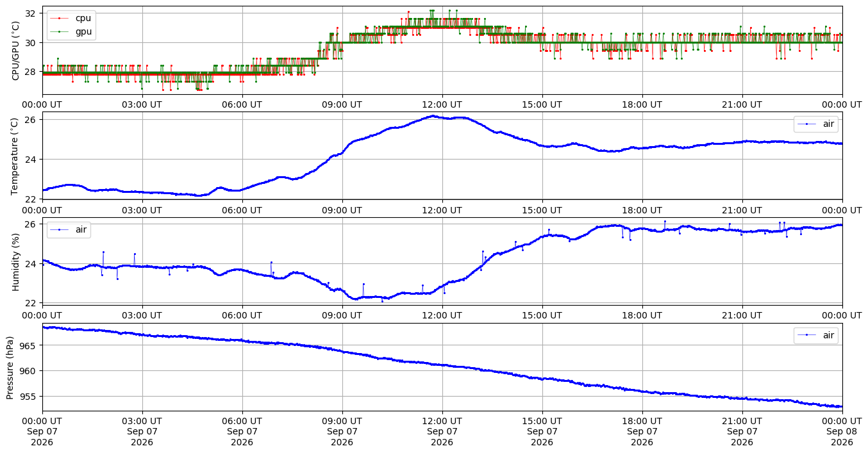Click the Humidity (%) y-axis label
The image size is (868, 453).
[x=16, y=261]
